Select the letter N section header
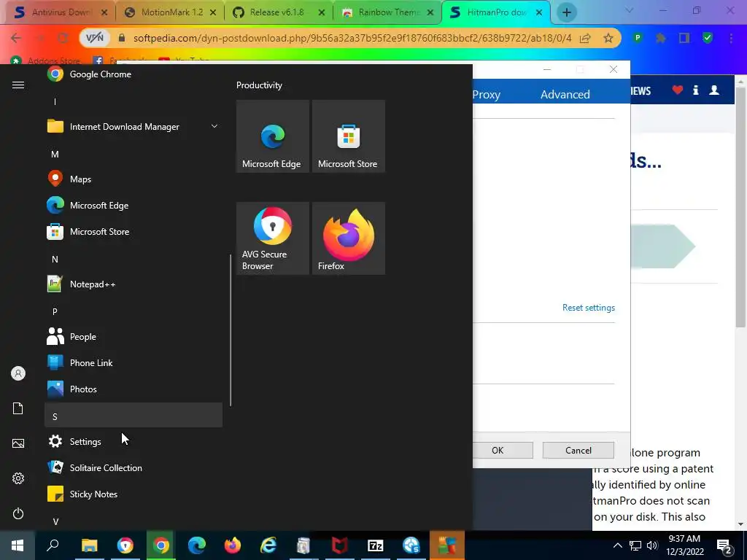This screenshot has width=747, height=560. [55, 259]
